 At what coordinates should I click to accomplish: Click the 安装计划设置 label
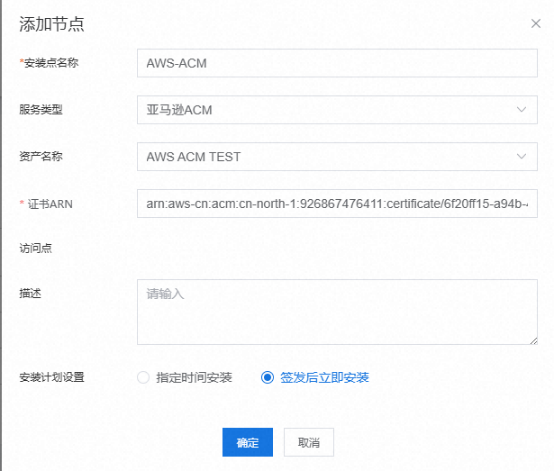(x=52, y=377)
